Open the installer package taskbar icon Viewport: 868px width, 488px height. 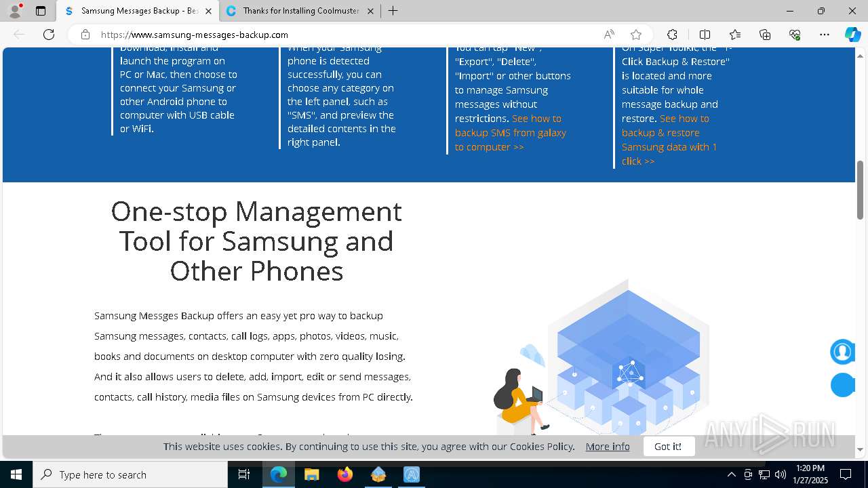pos(378,474)
